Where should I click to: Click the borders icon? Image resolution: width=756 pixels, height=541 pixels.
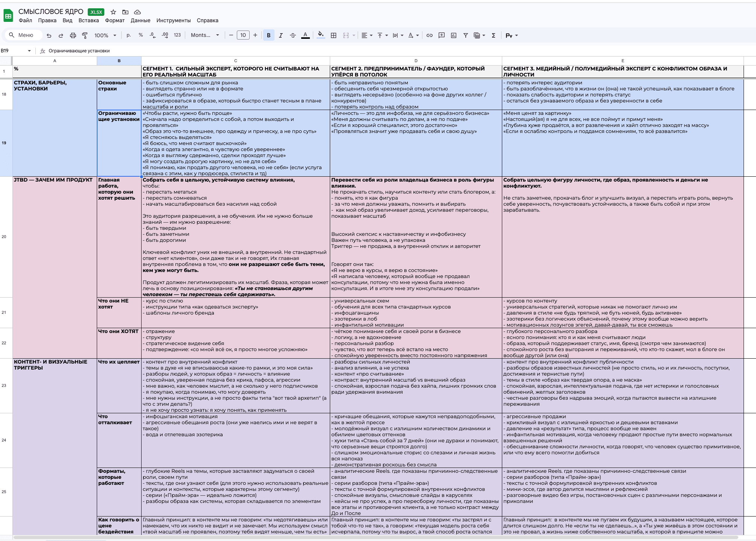[x=334, y=35]
